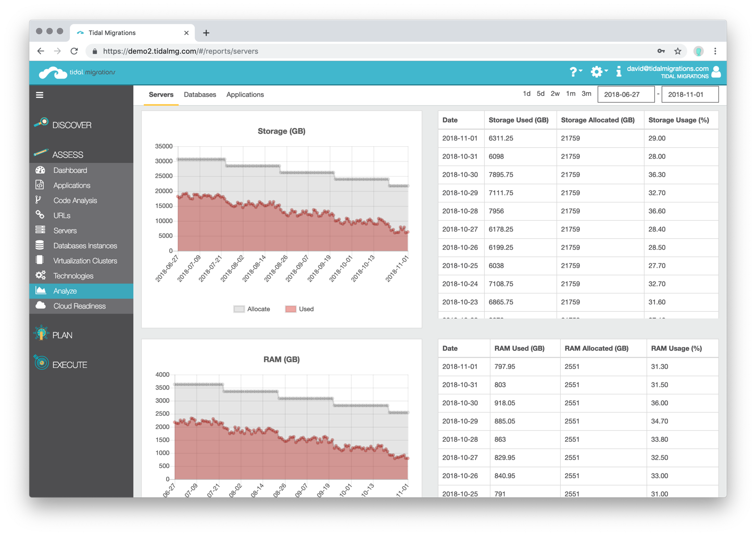Image resolution: width=756 pixels, height=536 pixels.
Task: Click the Applications code file icon
Action: click(40, 185)
